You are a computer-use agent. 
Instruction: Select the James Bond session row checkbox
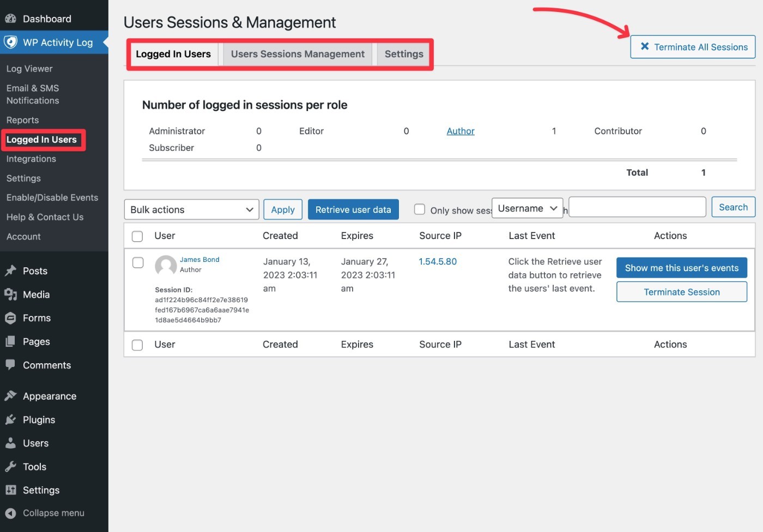point(138,262)
